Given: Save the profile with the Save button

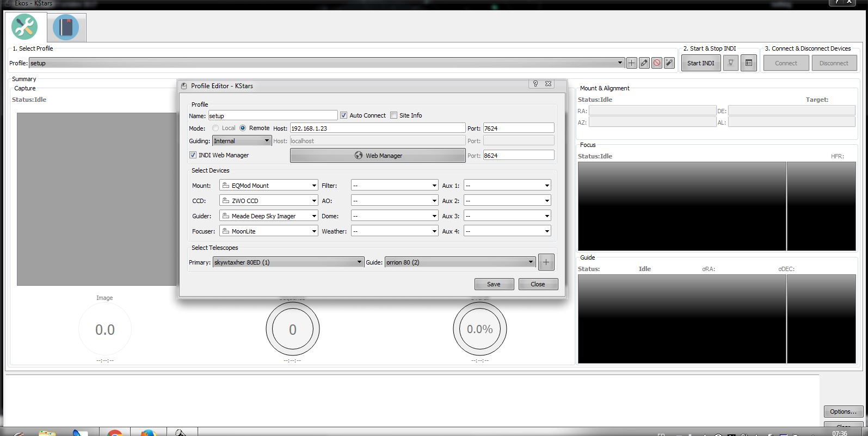Looking at the screenshot, I should pos(494,284).
